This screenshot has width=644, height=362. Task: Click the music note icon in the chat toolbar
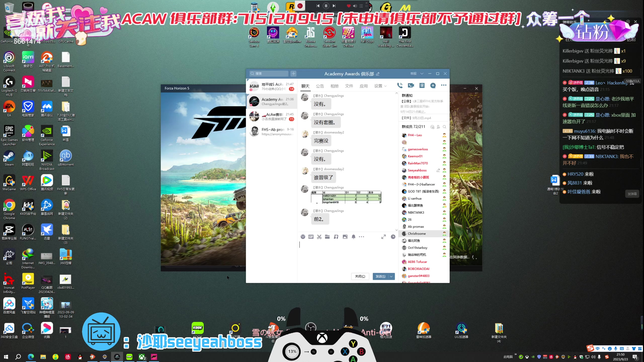[x=336, y=237]
